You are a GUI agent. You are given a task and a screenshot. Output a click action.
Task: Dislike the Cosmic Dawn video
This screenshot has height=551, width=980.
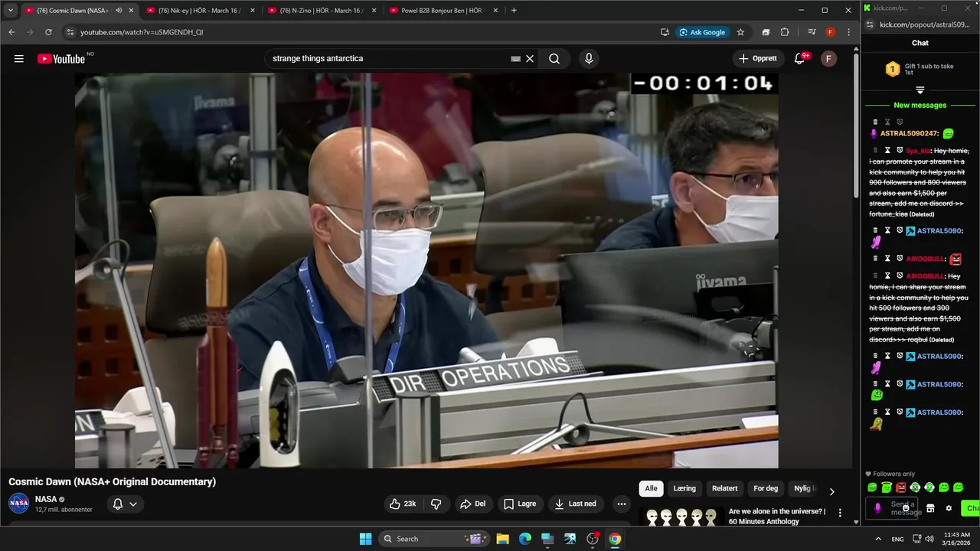click(x=436, y=504)
